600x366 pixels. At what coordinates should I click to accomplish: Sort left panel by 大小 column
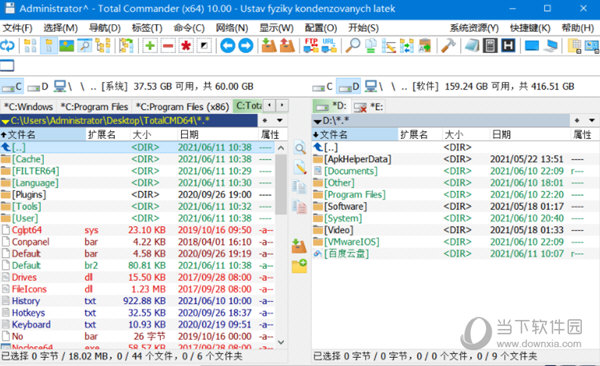[x=153, y=134]
